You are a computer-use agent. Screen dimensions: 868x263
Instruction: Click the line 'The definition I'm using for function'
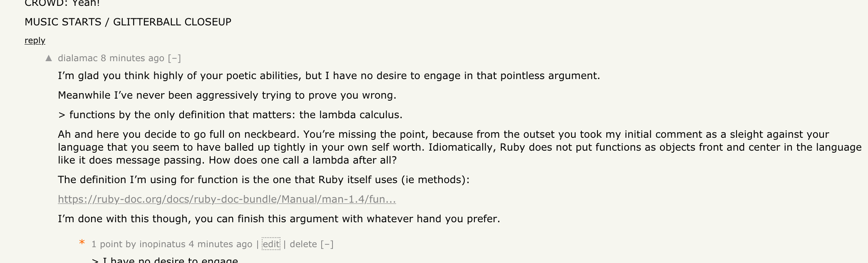pyautogui.click(x=264, y=180)
